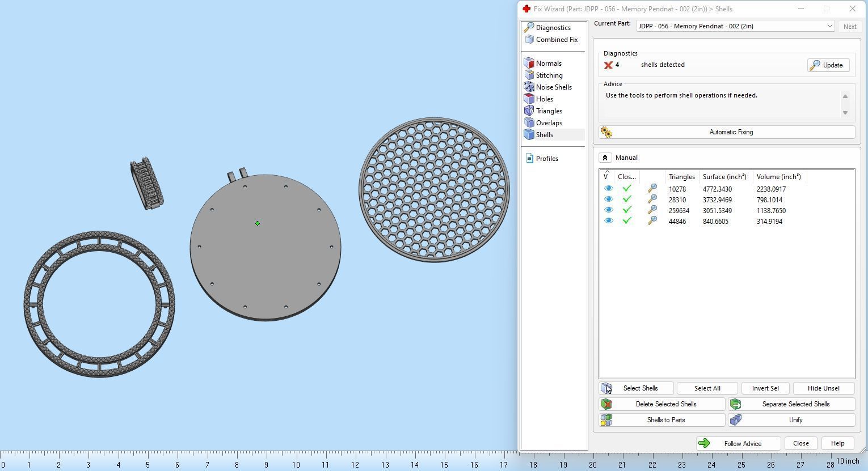Click the Shells to Parts button
Viewport: 868px width, 471px height.
[663, 420]
